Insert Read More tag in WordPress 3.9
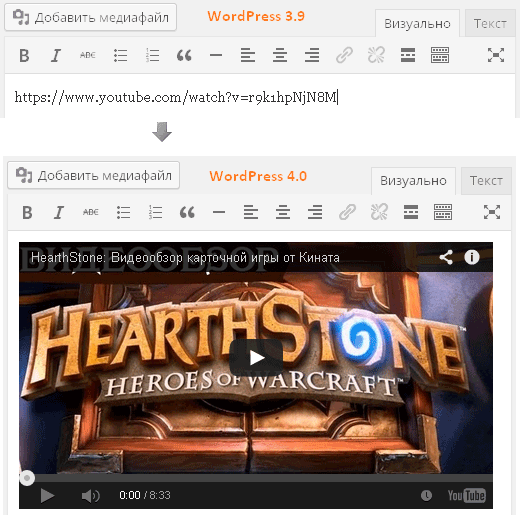 pyautogui.click(x=408, y=55)
